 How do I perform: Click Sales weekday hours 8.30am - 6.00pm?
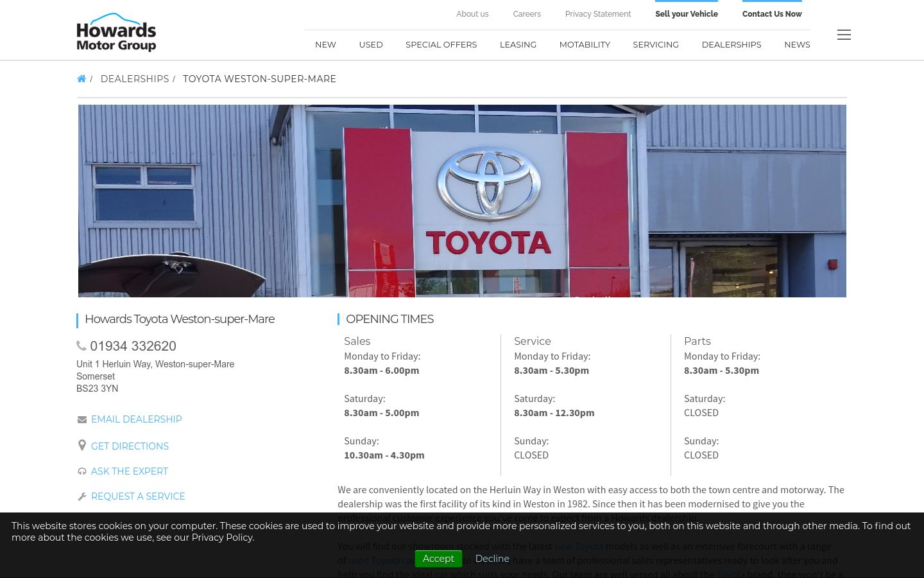382,371
